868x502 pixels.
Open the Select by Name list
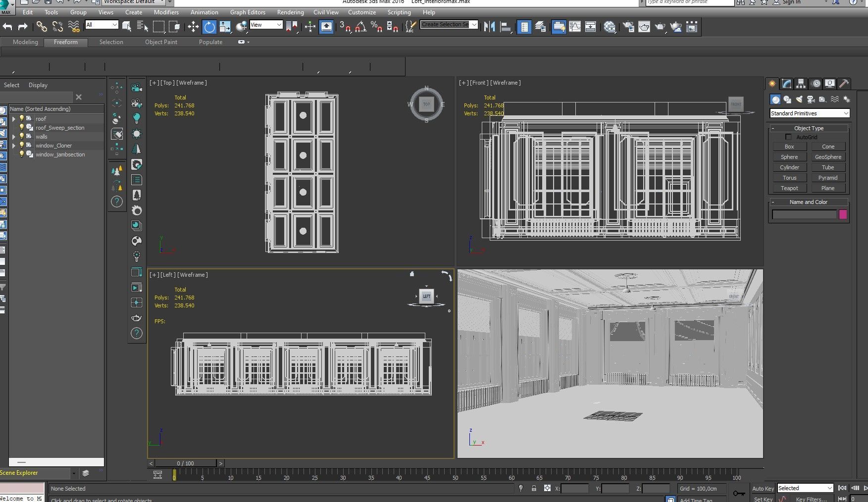click(143, 27)
